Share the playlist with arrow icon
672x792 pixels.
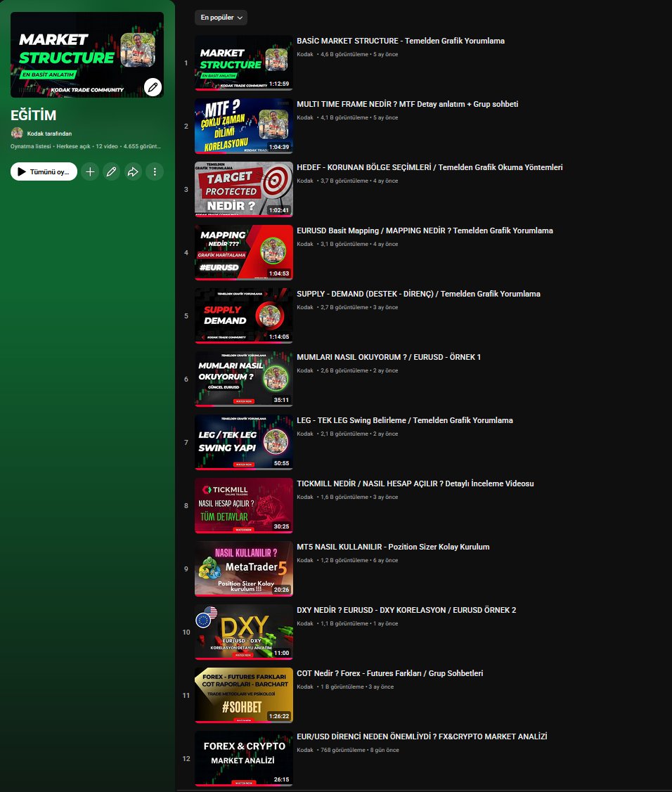pos(133,171)
